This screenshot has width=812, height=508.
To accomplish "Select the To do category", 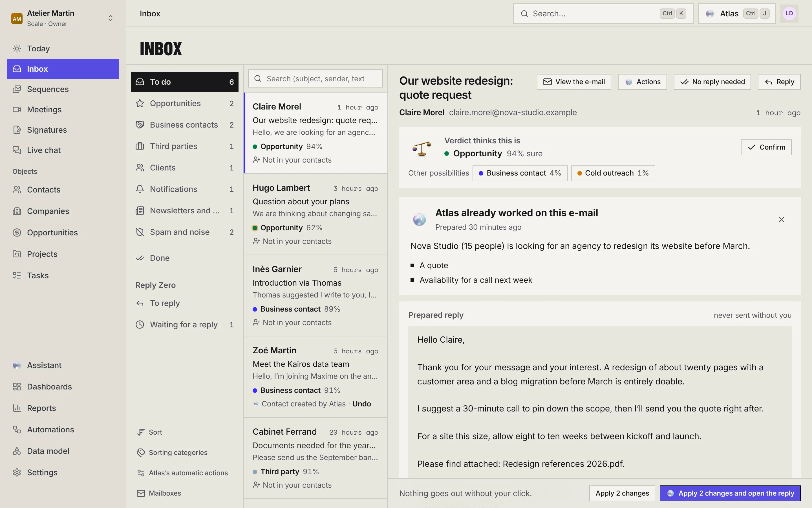I will [185, 82].
